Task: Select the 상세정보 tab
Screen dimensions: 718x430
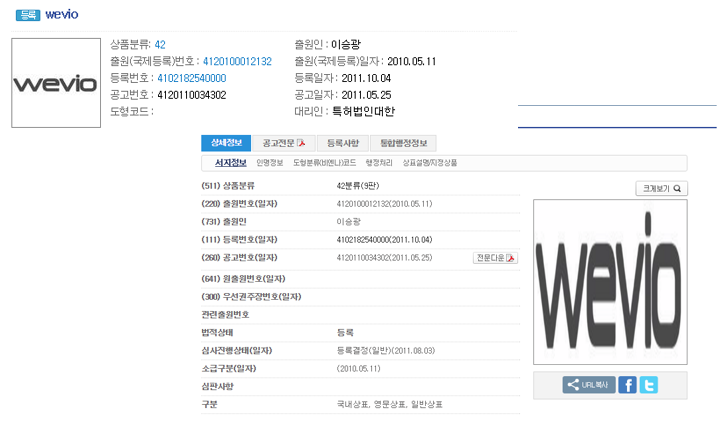Action: click(x=225, y=143)
